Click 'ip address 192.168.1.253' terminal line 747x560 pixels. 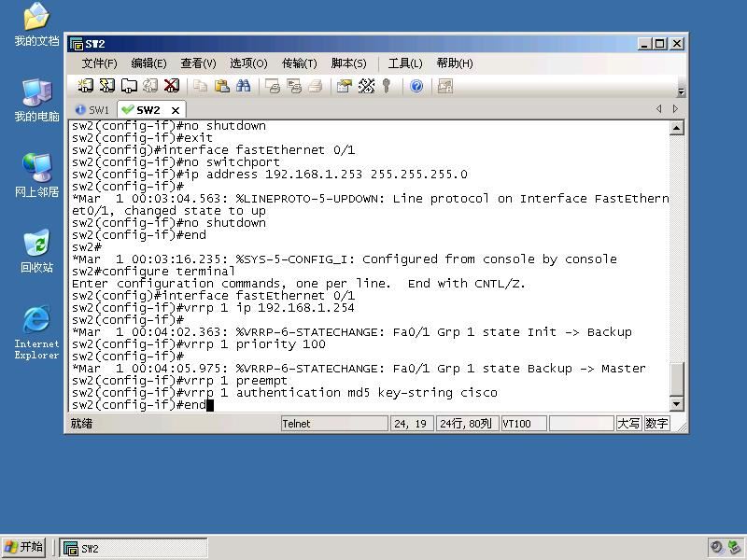click(270, 175)
